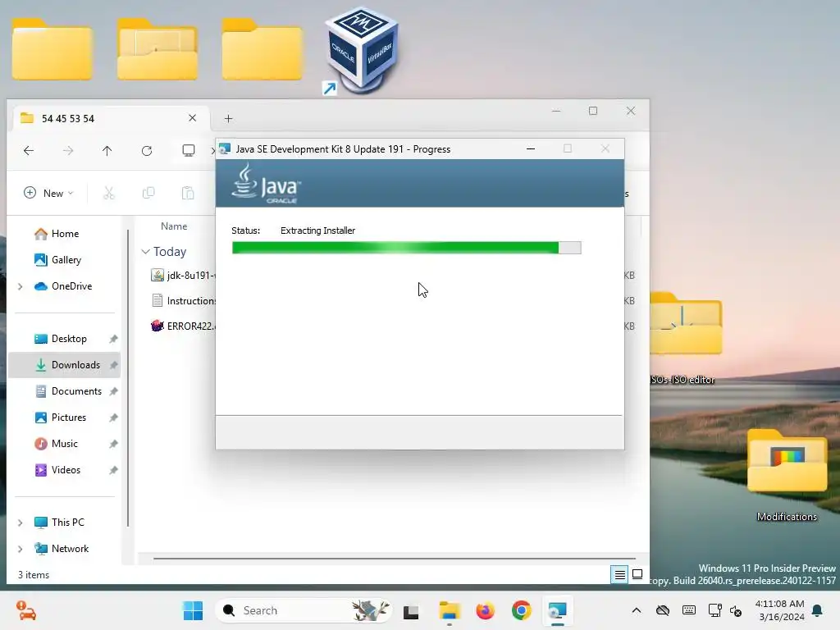The height and width of the screenshot is (630, 840).
Task: Open the network and sound quick settings
Action: coord(725,610)
